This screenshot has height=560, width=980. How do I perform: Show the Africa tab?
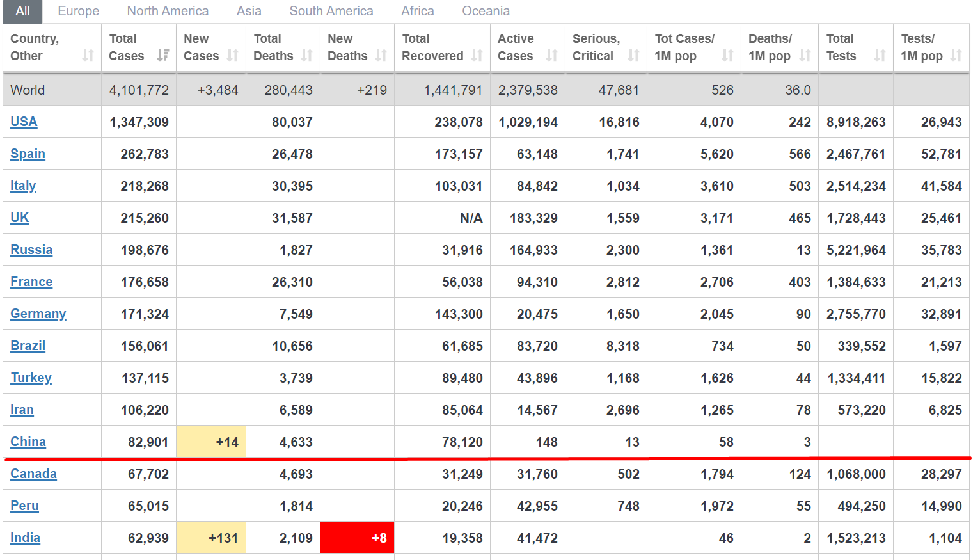pos(417,11)
